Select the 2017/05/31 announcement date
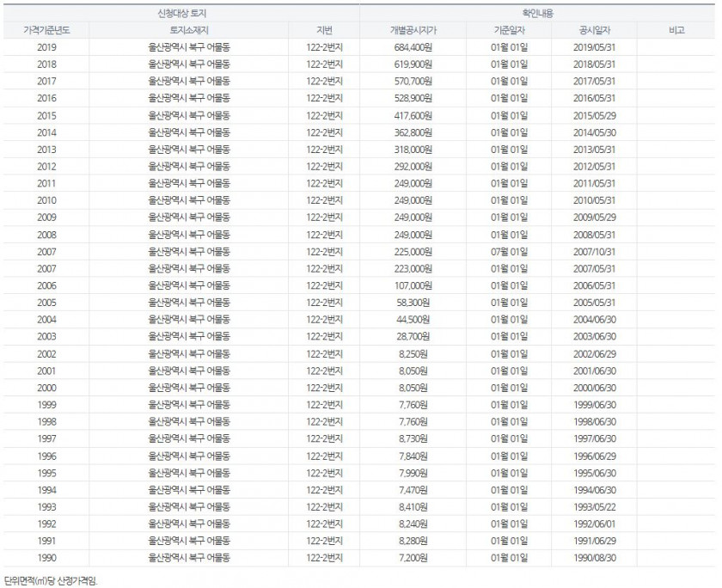Image resolution: width=722 pixels, height=588 pixels. coord(595,82)
